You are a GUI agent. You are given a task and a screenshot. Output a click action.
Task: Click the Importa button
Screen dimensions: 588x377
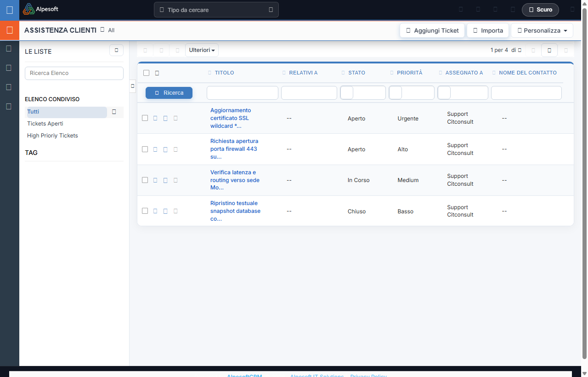pos(488,30)
